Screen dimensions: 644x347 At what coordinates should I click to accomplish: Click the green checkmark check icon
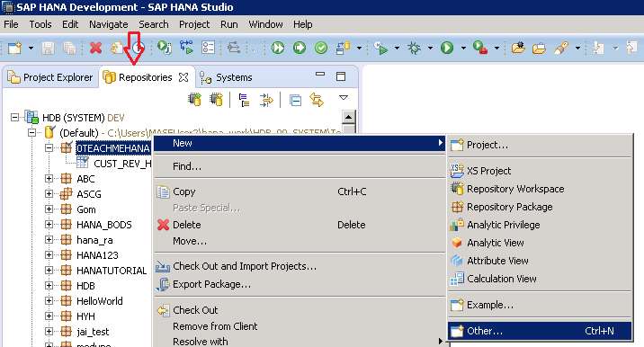[321, 48]
